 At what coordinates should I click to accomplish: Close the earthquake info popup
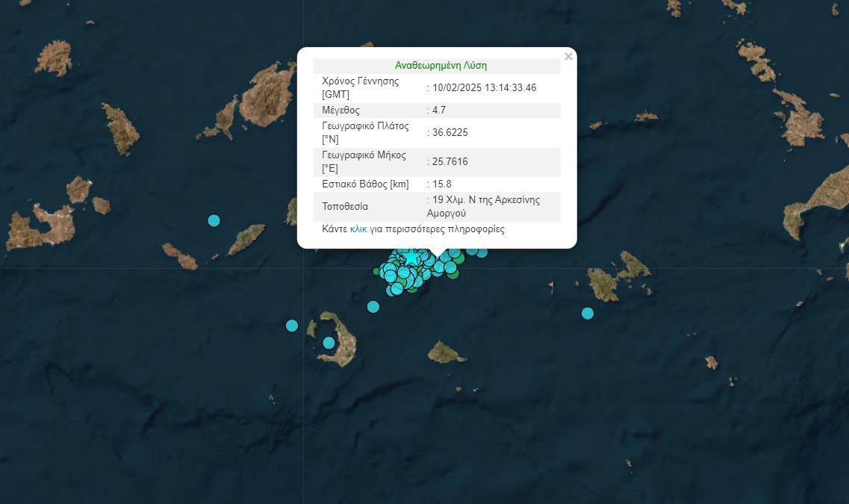(568, 57)
